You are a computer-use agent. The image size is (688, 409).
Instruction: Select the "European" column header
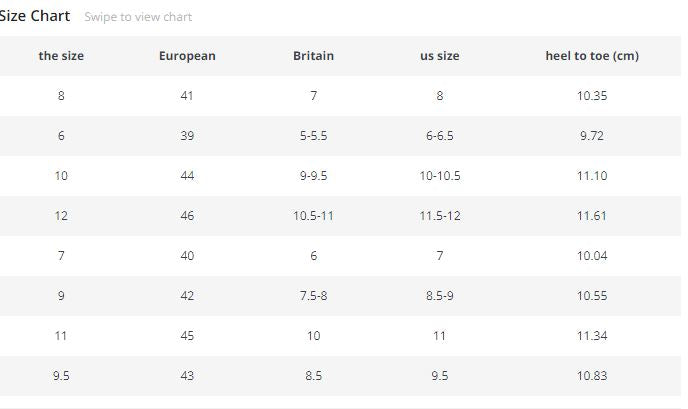187,56
